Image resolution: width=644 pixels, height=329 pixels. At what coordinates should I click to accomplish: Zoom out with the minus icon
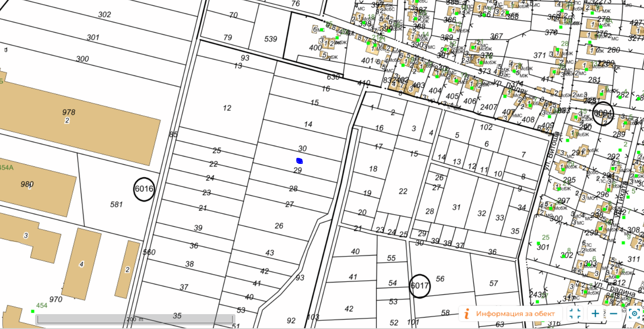coord(613,313)
